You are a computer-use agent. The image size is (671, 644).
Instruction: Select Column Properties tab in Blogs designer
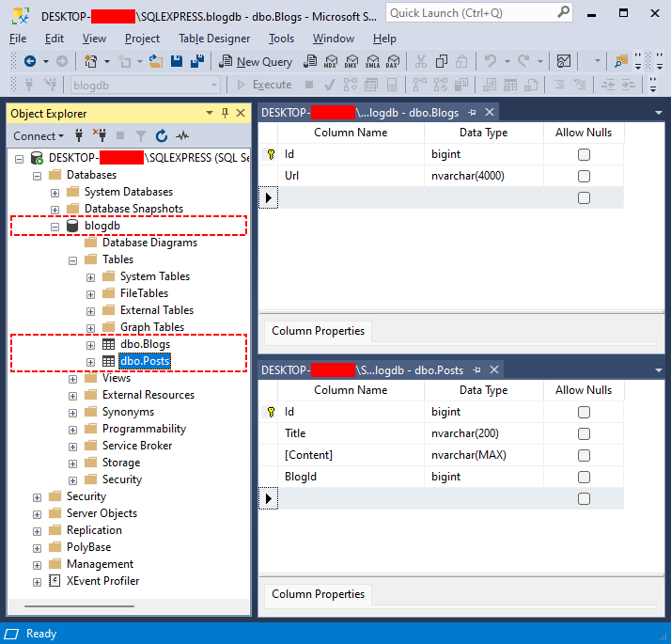click(x=318, y=331)
